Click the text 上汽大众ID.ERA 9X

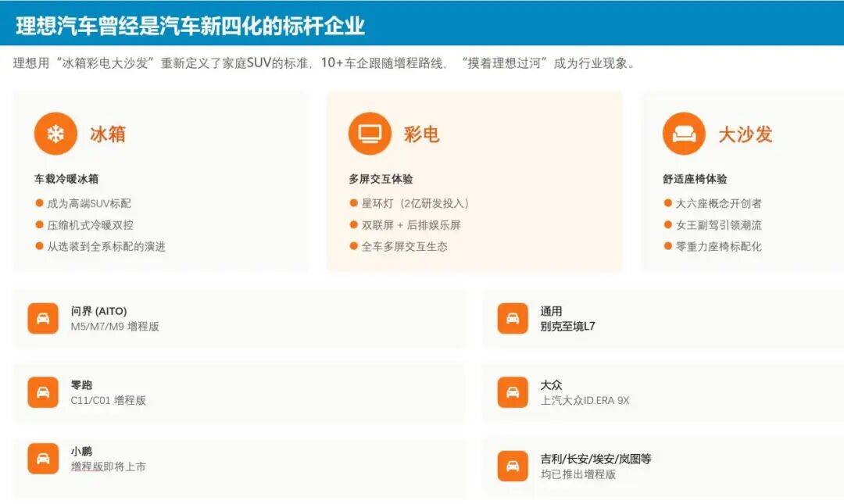[x=585, y=400]
